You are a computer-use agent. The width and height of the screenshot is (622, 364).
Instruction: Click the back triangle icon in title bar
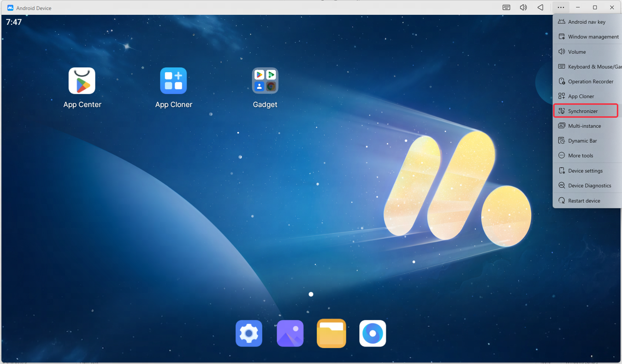[540, 7]
